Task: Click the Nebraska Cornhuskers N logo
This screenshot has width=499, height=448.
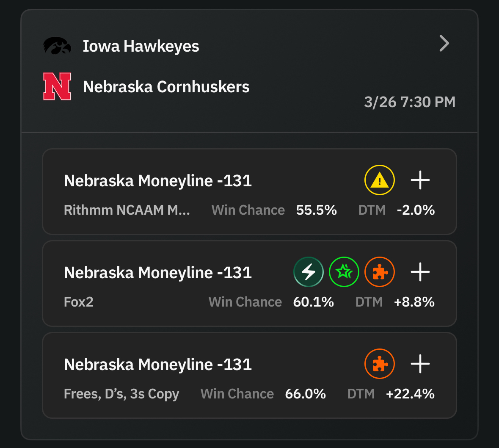Action: click(57, 86)
